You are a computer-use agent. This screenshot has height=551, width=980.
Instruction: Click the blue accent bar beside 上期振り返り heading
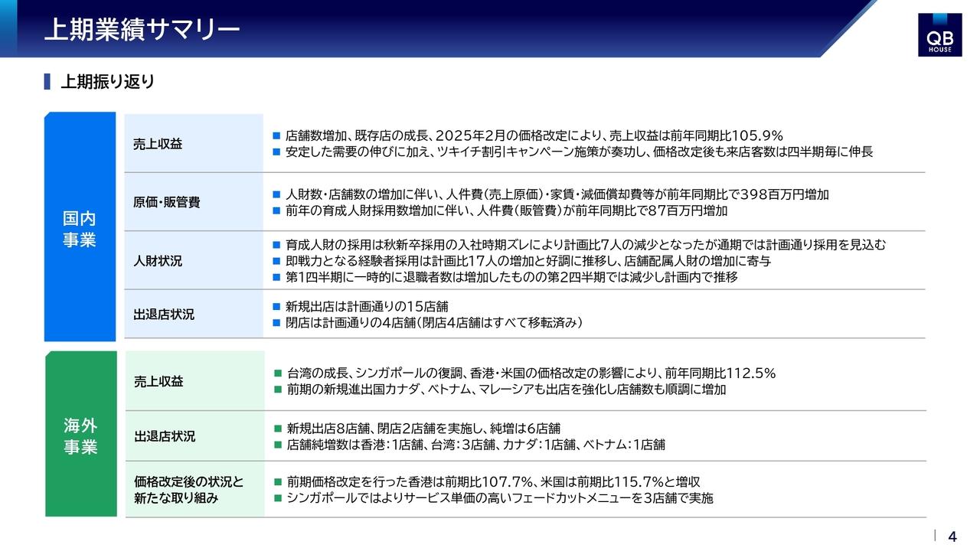pos(47,80)
